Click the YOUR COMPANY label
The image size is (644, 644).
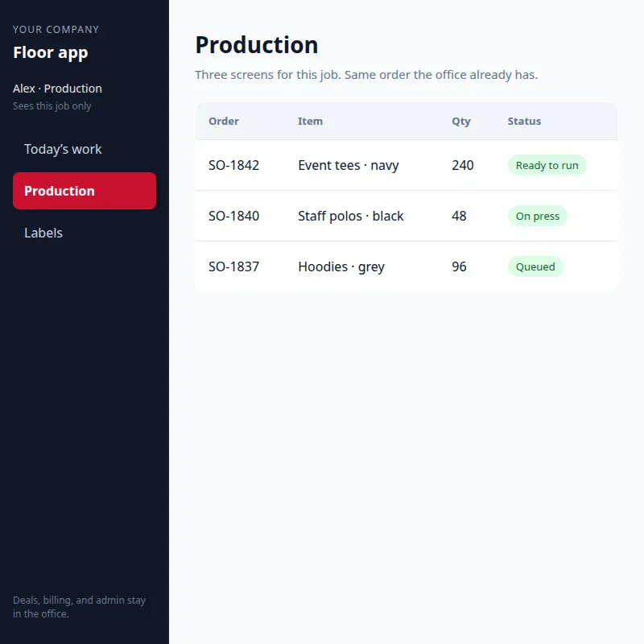pos(56,30)
